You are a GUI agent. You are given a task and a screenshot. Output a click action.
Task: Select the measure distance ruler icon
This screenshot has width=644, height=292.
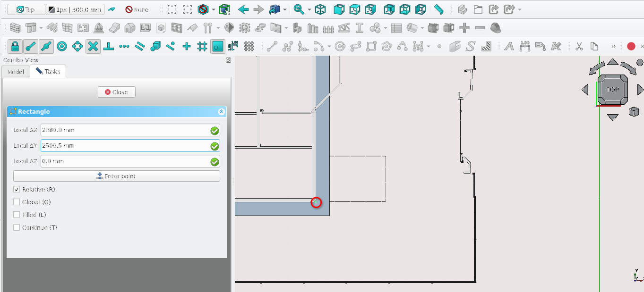439,9
